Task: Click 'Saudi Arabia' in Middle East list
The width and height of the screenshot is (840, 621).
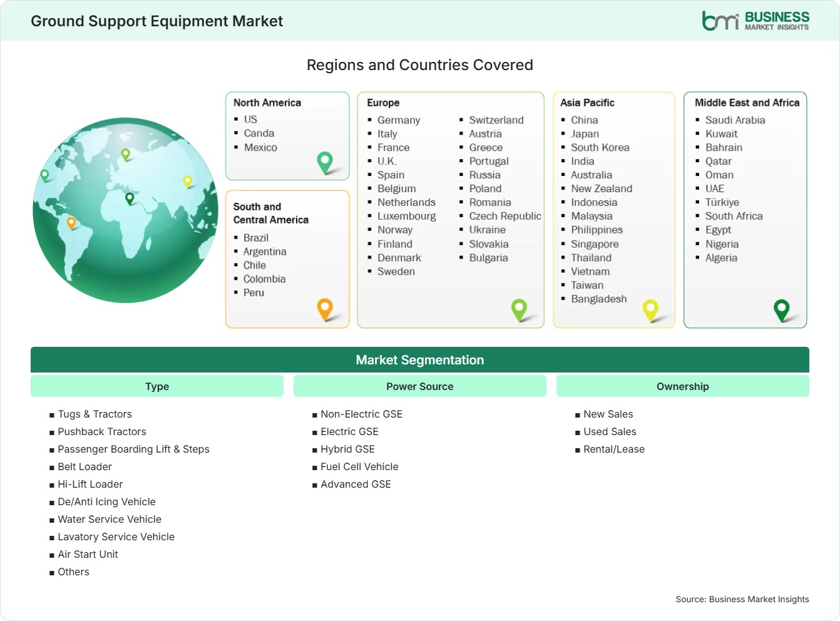Action: pyautogui.click(x=735, y=120)
